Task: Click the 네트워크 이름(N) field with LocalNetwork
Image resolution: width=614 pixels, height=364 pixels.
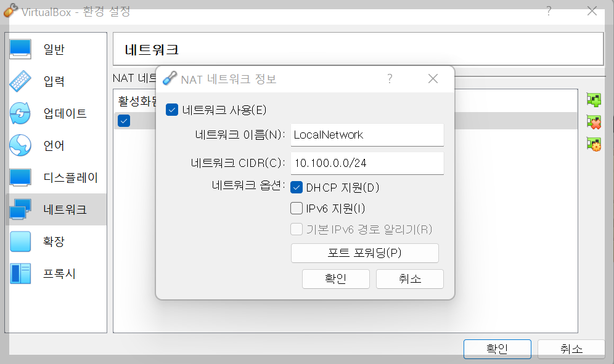Action: [x=367, y=135]
